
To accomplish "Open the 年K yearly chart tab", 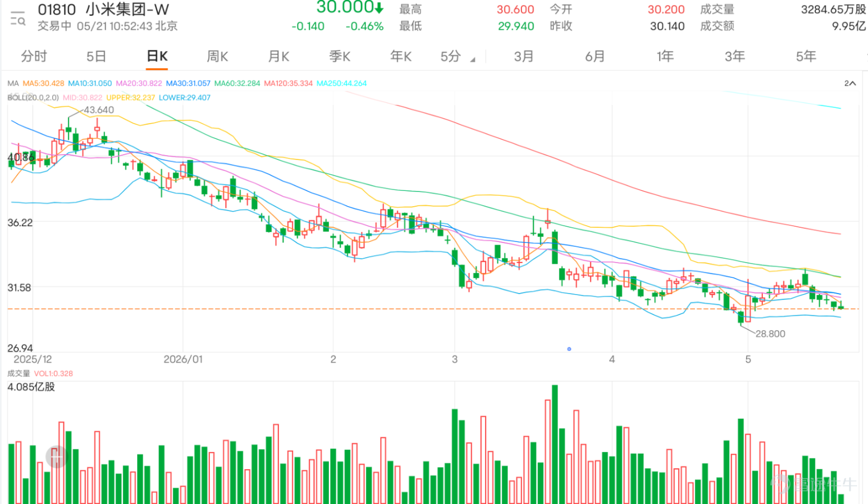I will tap(401, 56).
